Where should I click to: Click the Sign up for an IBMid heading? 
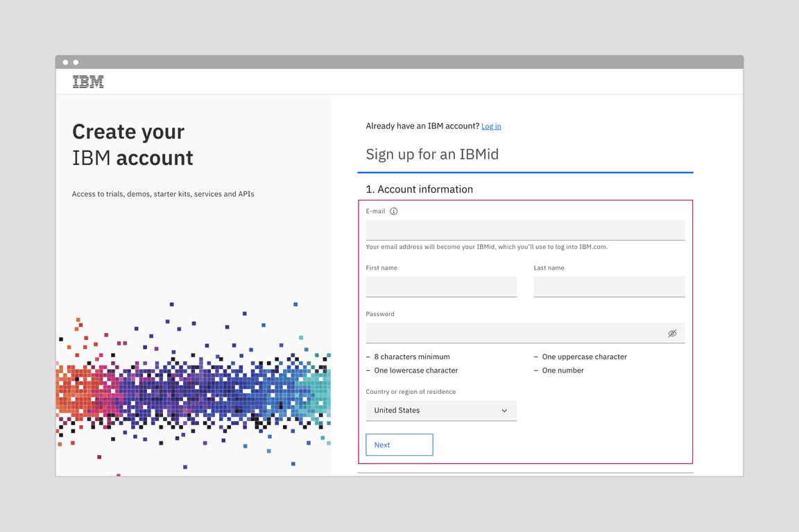pyautogui.click(x=432, y=154)
